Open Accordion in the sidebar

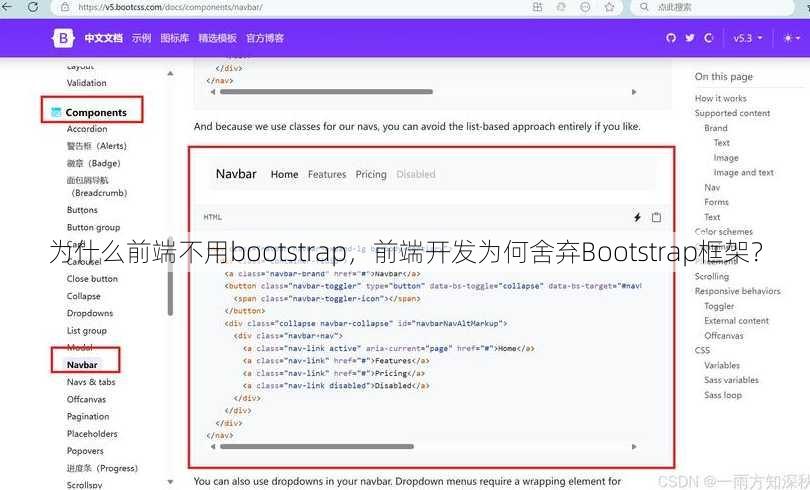tap(87, 129)
